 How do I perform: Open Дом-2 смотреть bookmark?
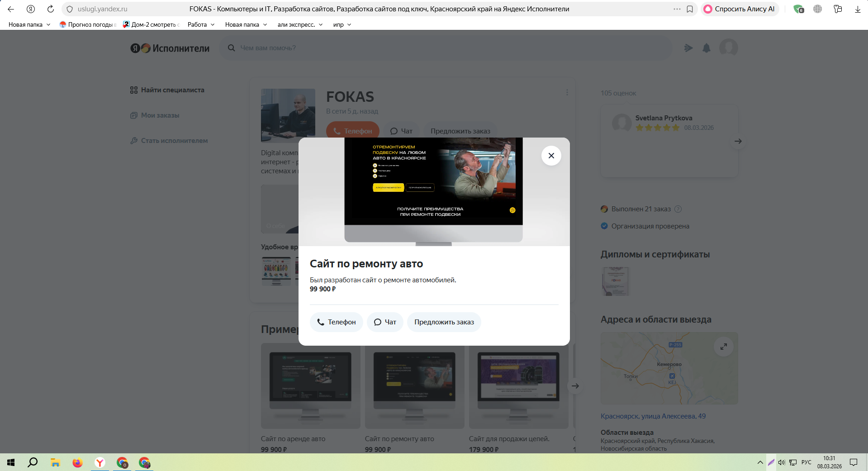click(x=152, y=24)
